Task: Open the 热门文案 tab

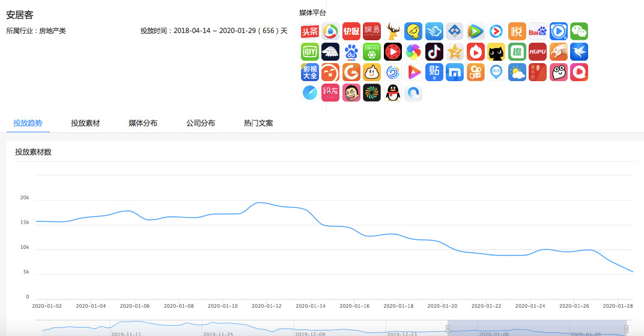Action: pyautogui.click(x=258, y=123)
